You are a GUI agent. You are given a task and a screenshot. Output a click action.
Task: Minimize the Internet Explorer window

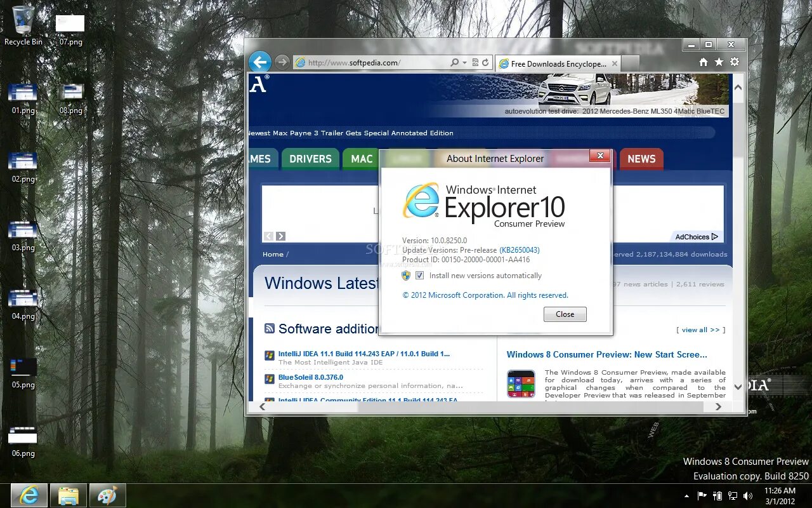691,44
